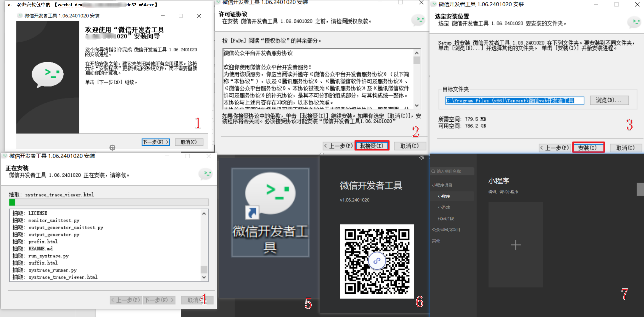Open settings gear in the login window

click(421, 157)
